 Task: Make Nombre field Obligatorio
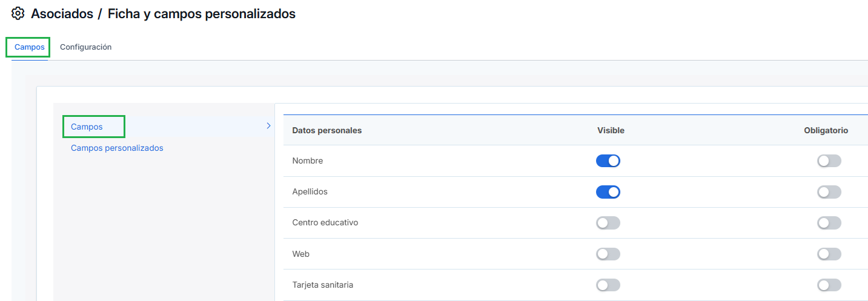829,160
